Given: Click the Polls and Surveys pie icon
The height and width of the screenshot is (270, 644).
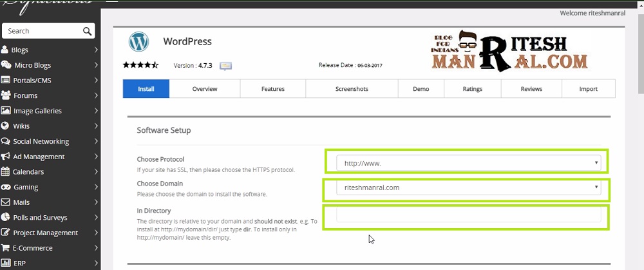Looking at the screenshot, I should point(5,217).
